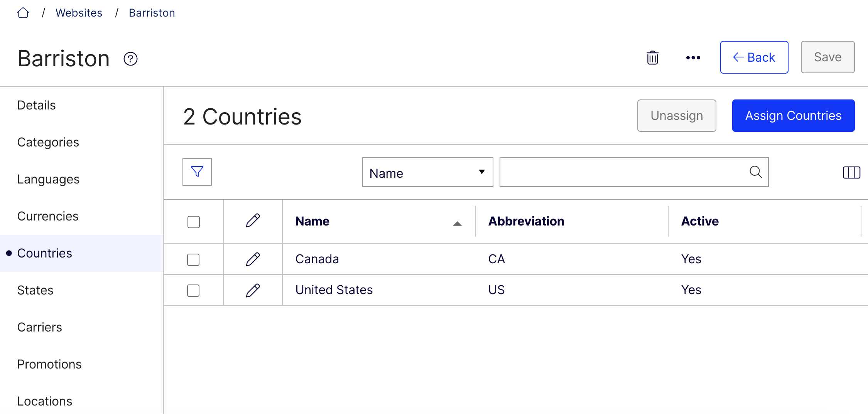Edit the United States row pencil icon
Screen dimensions: 868x414
[x=253, y=290]
